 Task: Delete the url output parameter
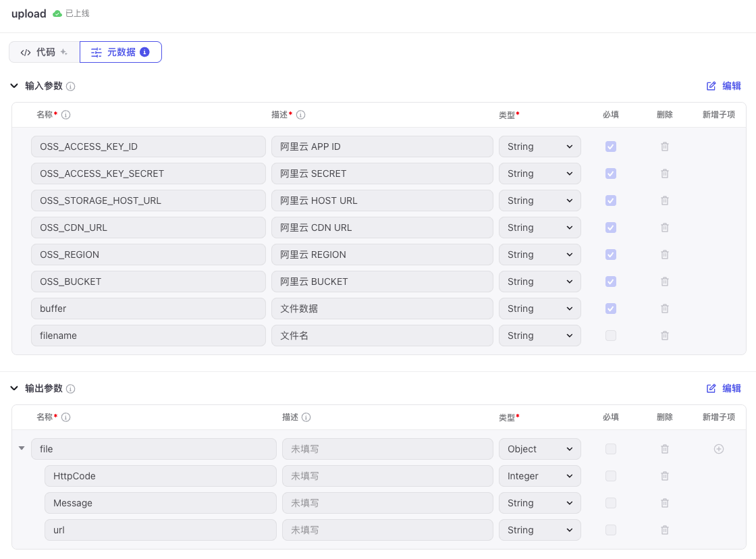point(664,530)
